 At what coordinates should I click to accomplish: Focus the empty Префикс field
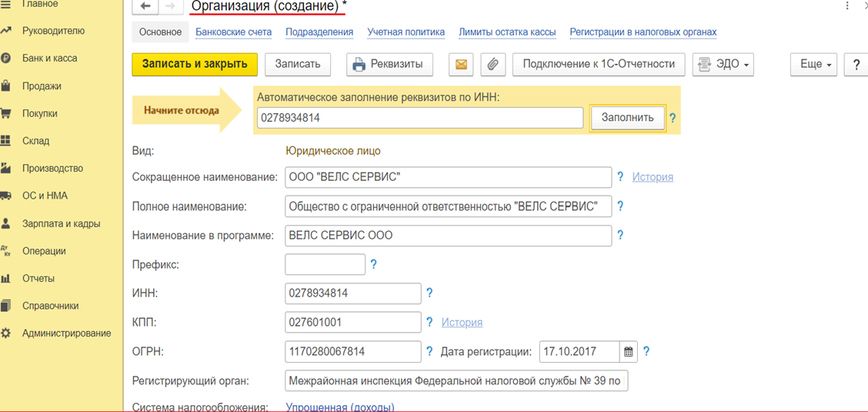[325, 264]
